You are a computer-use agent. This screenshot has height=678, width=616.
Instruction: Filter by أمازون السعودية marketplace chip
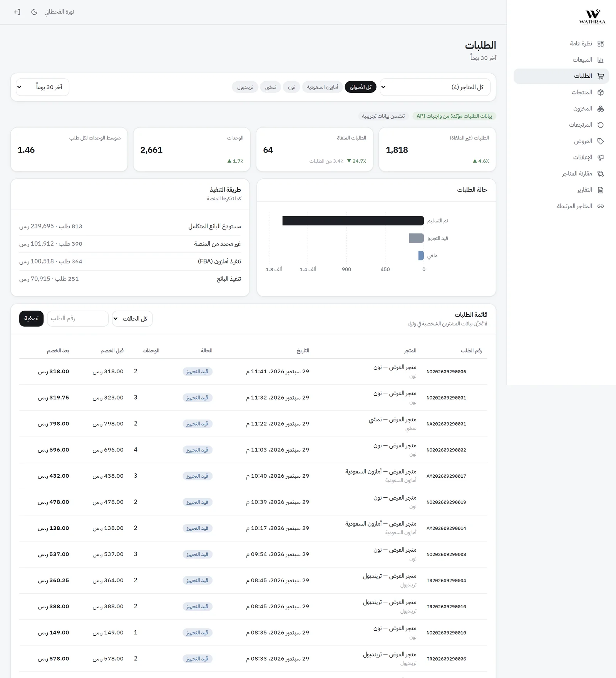322,87
